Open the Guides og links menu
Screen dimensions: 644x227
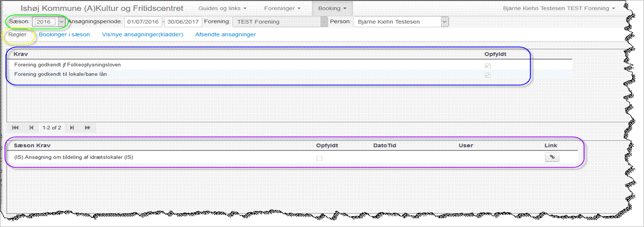click(x=222, y=8)
